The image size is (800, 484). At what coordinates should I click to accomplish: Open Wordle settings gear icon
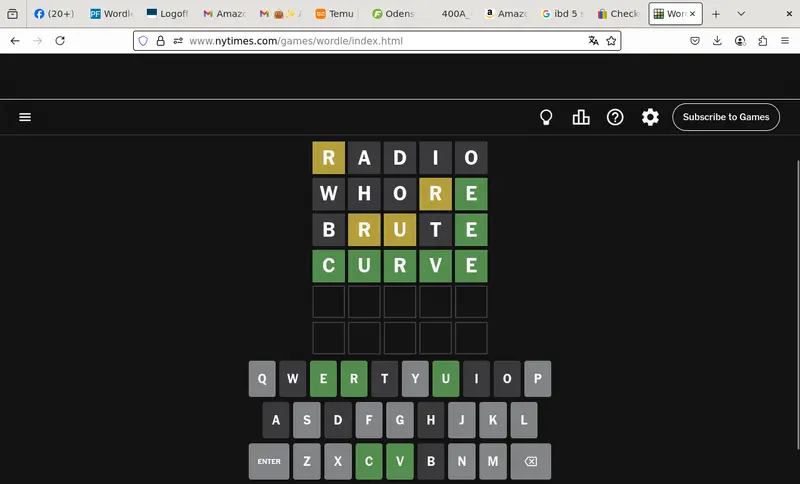[x=650, y=117]
